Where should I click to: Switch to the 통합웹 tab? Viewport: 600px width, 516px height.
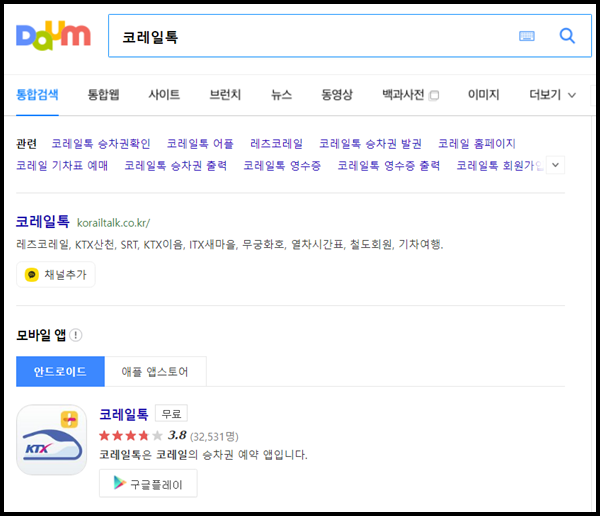tap(103, 95)
